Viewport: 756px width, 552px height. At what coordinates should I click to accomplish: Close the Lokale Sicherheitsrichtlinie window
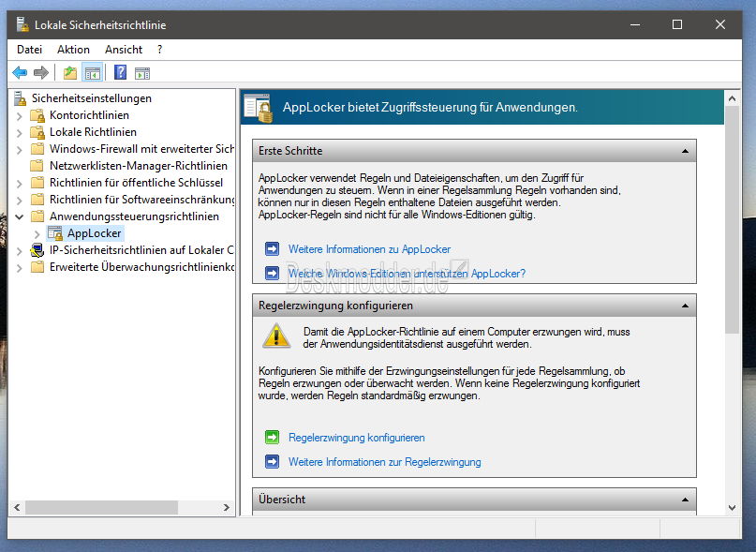pyautogui.click(x=719, y=24)
